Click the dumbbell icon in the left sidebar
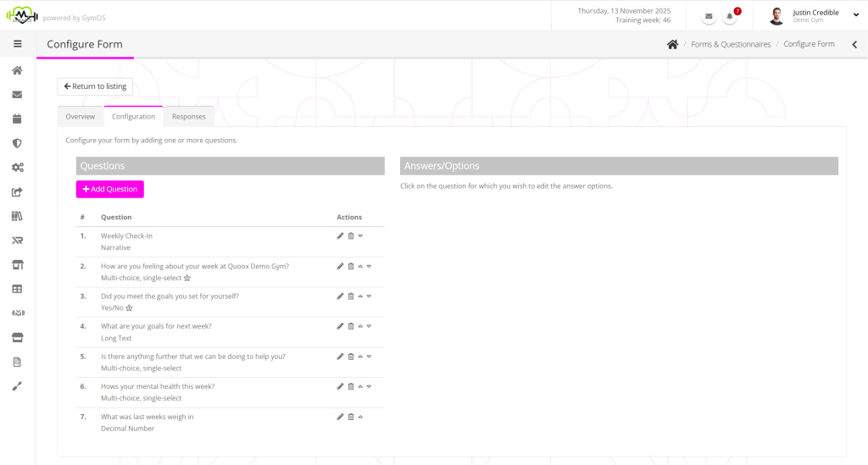Screen dimensions: 868x465 [17, 313]
